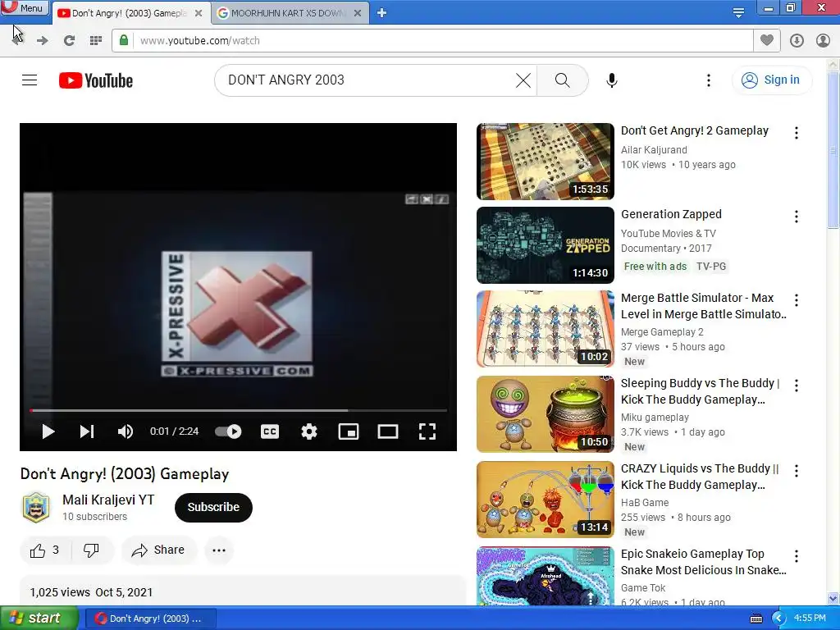Open Generation Zapped video title

click(671, 214)
